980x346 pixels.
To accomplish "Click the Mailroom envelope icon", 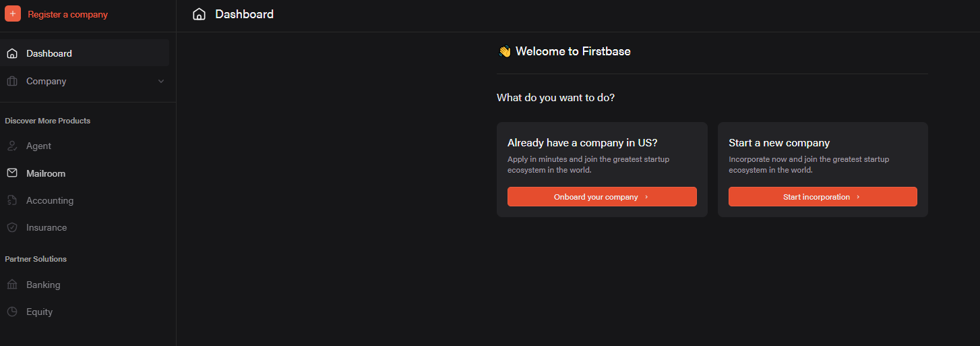I will pyautogui.click(x=12, y=173).
